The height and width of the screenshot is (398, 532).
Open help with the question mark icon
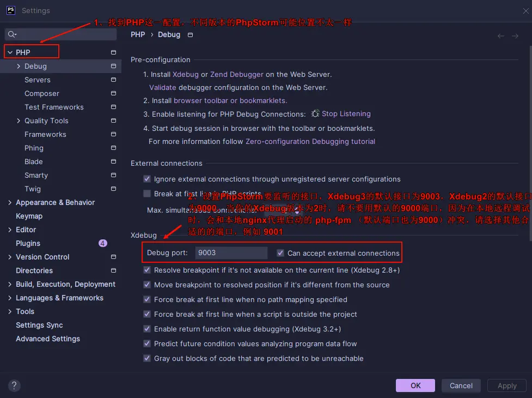click(x=14, y=385)
